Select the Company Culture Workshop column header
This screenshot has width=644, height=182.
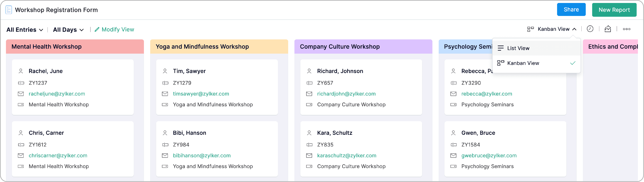tap(363, 46)
